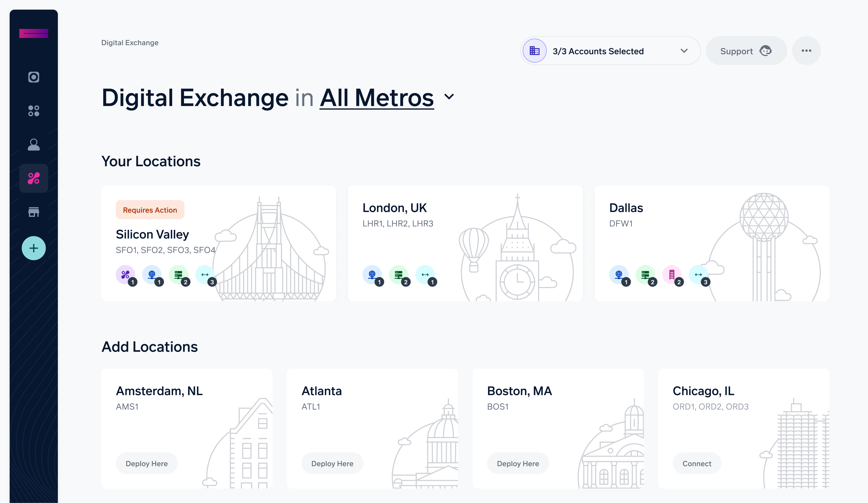The width and height of the screenshot is (868, 503).
Task: Click the LHR1, LHR2, LHR3 text
Action: (x=398, y=224)
